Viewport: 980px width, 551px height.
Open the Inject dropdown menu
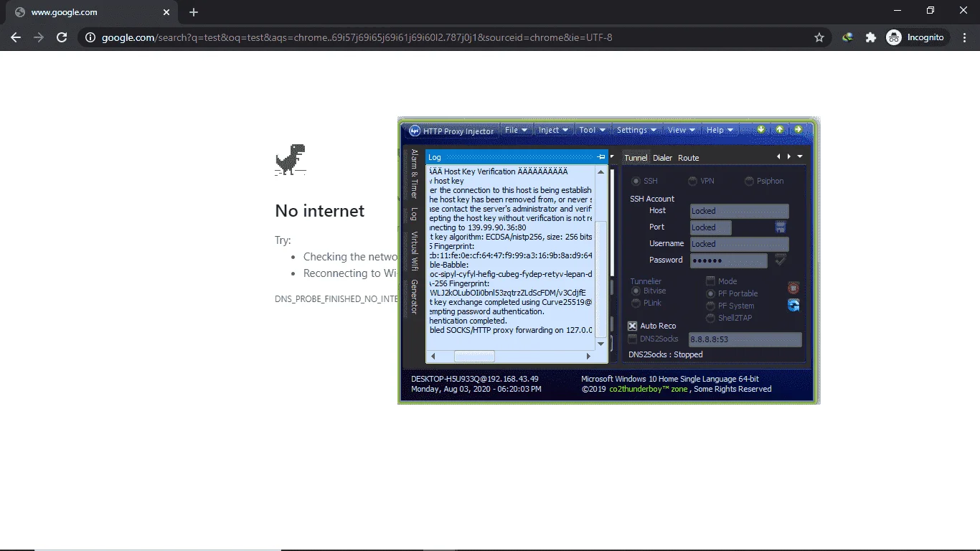(x=554, y=130)
